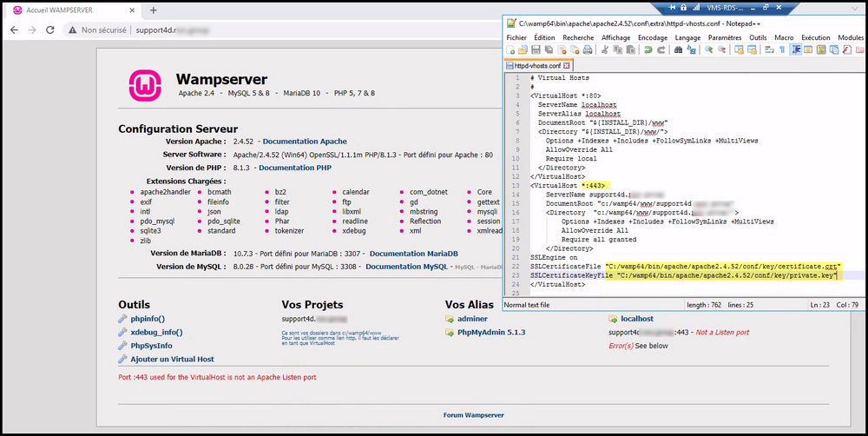Open the PhpSysInfo link
Screen dimensions: 868x436
151,346
